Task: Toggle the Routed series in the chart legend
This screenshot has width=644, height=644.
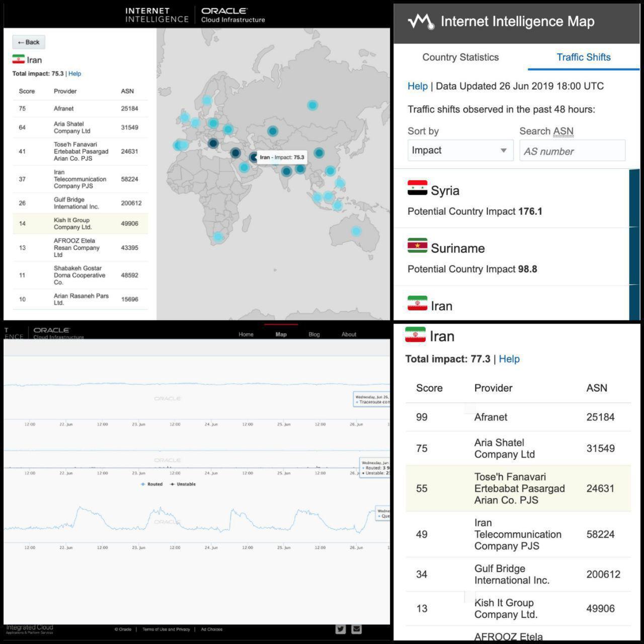Action: (152, 484)
